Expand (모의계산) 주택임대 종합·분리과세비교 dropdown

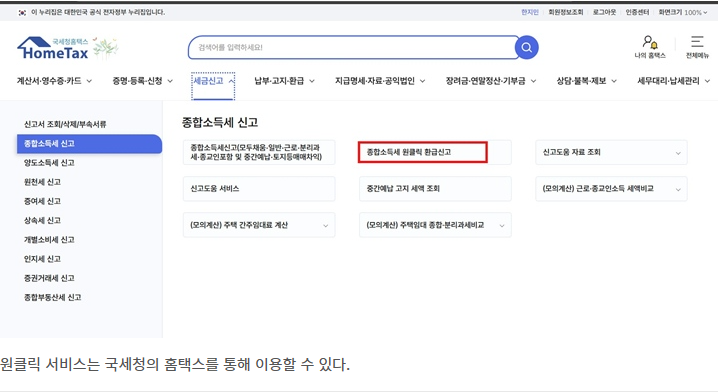(x=435, y=225)
